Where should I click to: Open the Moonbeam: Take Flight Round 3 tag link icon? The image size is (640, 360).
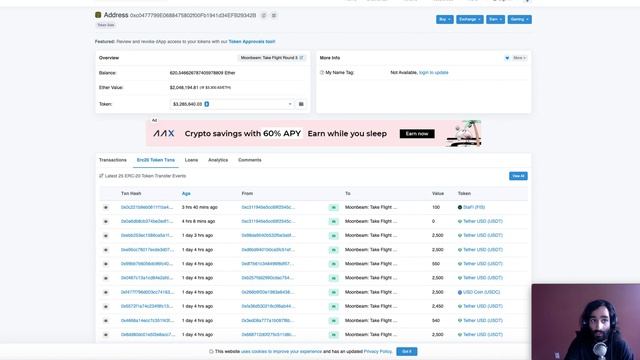[x=302, y=58]
